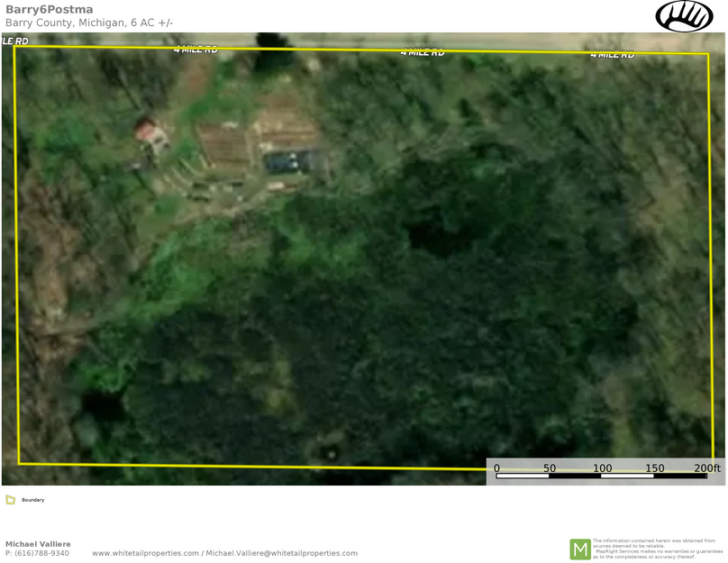The width and height of the screenshot is (728, 563).
Task: Click the Barry County, Michigan subtitle
Action: point(89,23)
